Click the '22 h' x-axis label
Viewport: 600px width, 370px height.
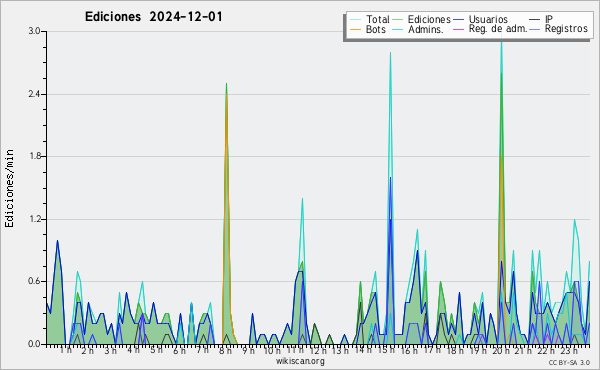[546, 351]
